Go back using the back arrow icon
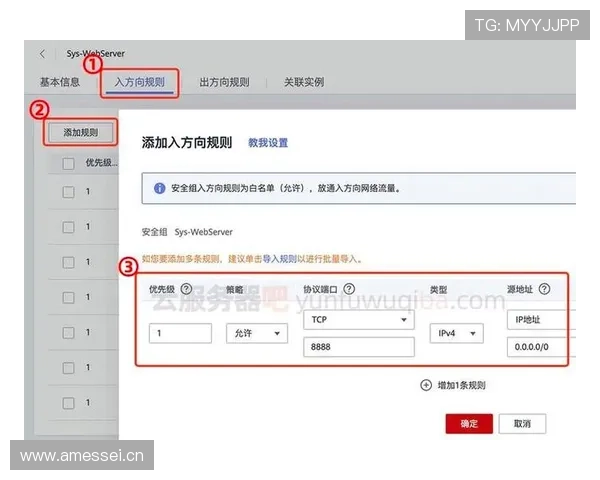Screen dimensions: 600x480 click(42, 54)
